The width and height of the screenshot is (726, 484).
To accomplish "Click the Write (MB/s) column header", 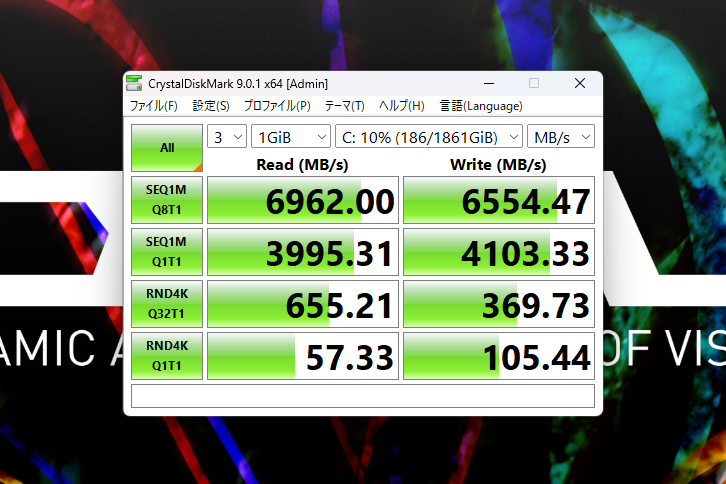I will click(x=498, y=164).
